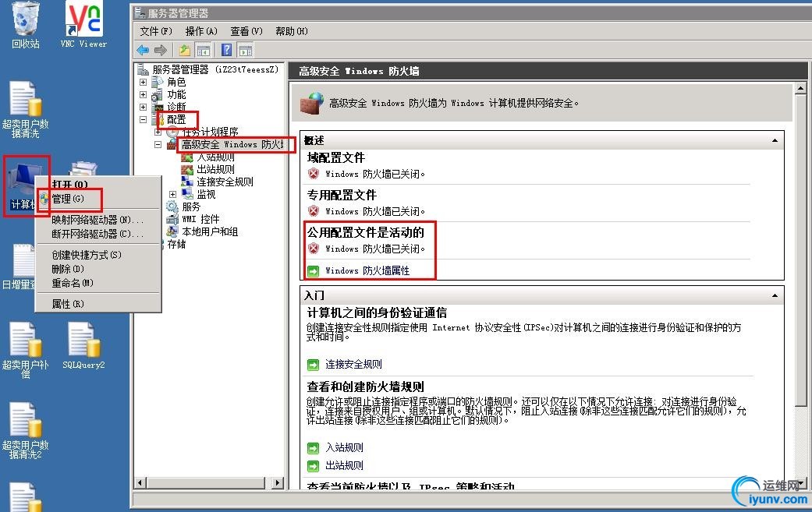Viewport: 812px width, 512px height.
Task: Click the Back arrow toolbar icon
Action: [143, 50]
